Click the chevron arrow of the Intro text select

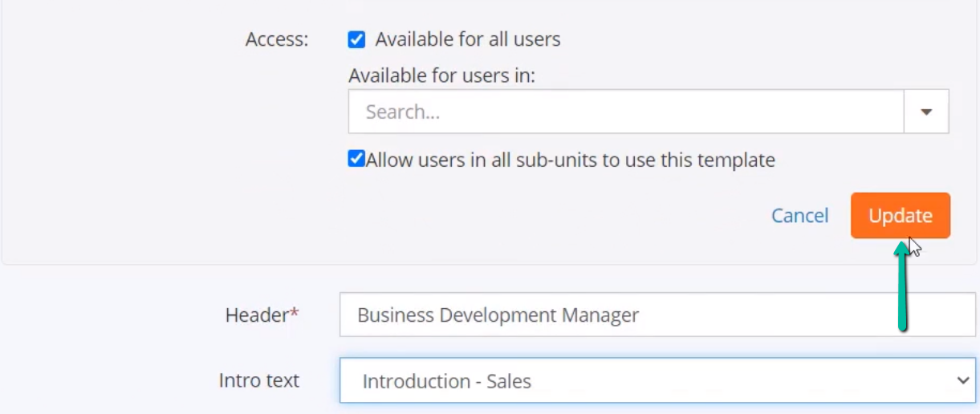tap(964, 381)
